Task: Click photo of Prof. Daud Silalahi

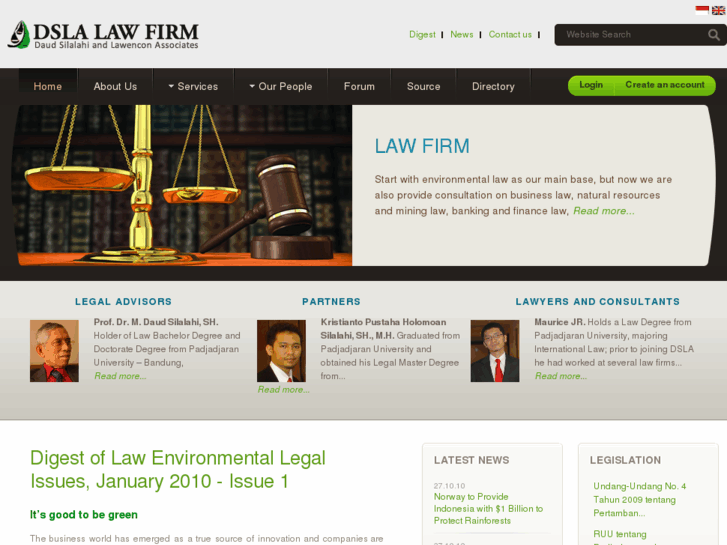Action: pos(54,351)
